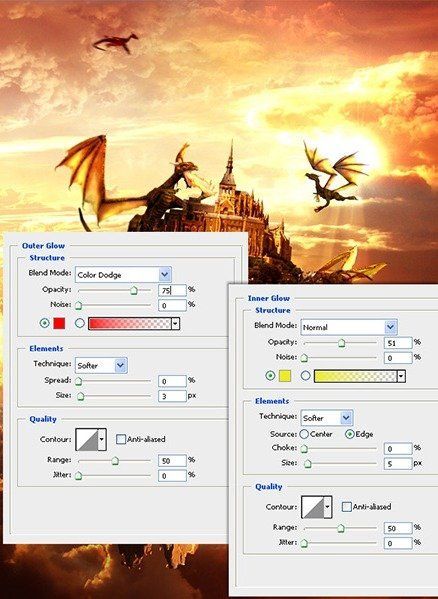Image resolution: width=438 pixels, height=599 pixels.
Task: Enable Anti-aliased checkbox in Inner Glow
Action: point(346,507)
